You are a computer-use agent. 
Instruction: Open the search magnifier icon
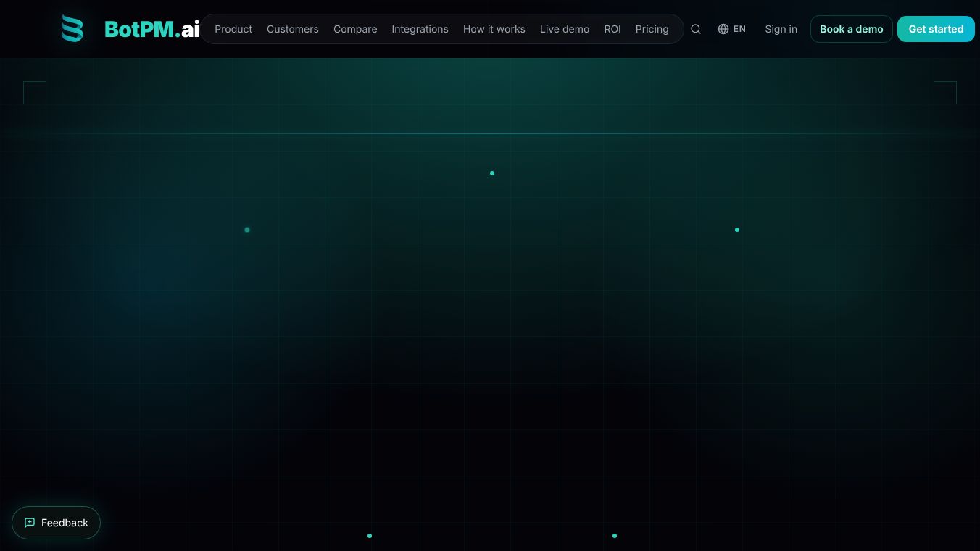[x=696, y=29]
